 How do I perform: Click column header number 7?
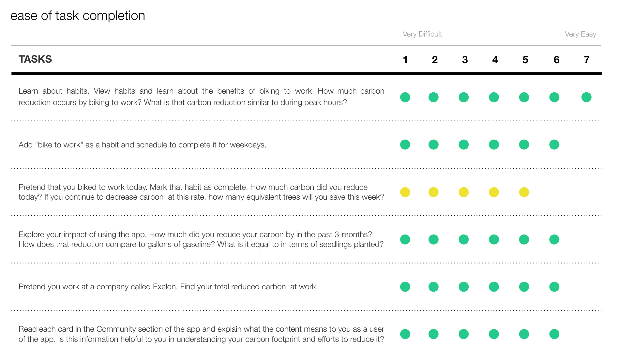(587, 60)
